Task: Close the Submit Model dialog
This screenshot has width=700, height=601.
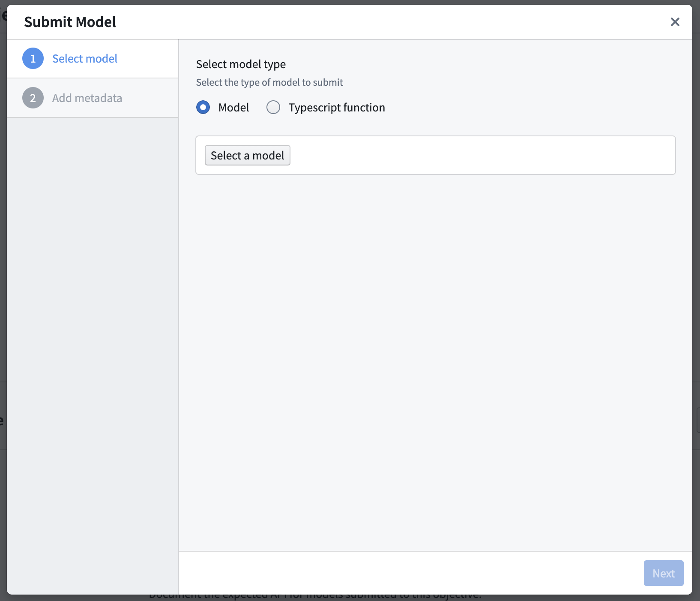Action: click(x=675, y=22)
